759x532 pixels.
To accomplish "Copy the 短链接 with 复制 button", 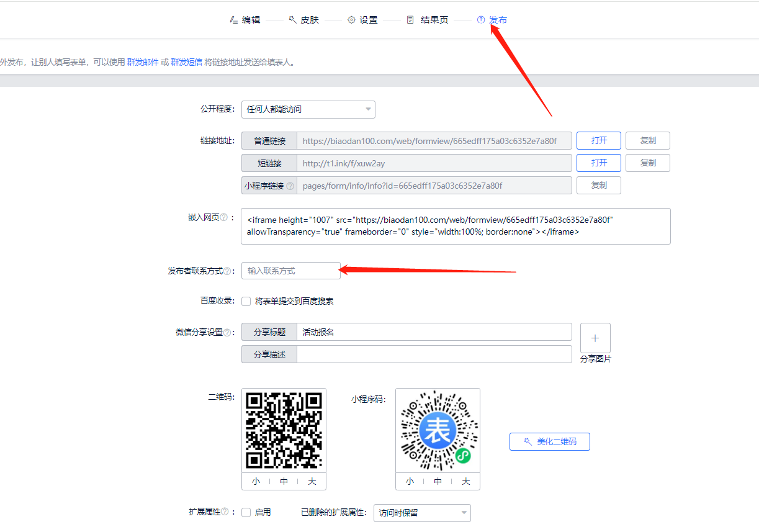I will pyautogui.click(x=647, y=163).
